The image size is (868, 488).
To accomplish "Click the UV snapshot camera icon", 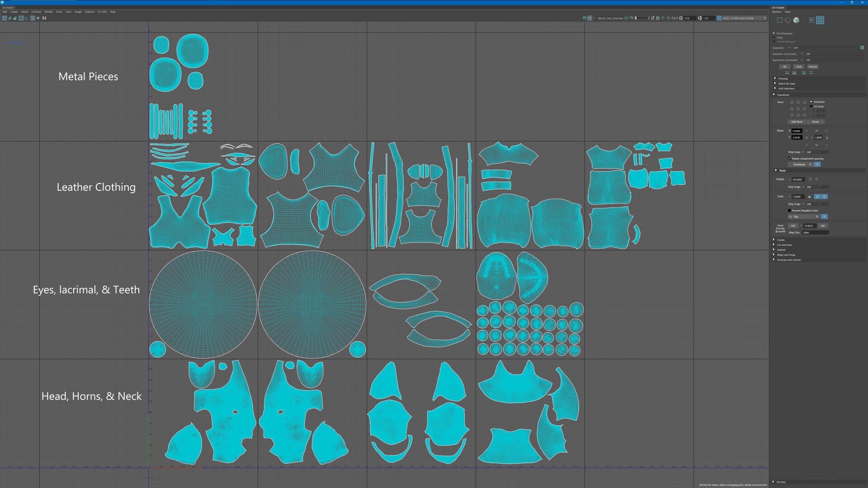I will click(44, 18).
